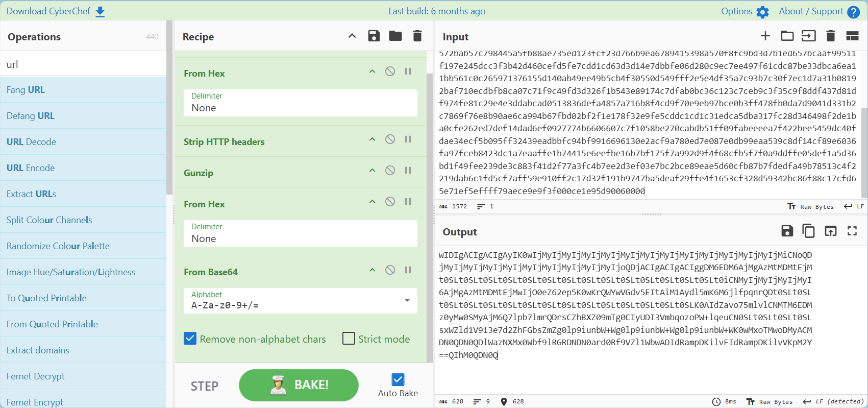The width and height of the screenshot is (868, 408).
Task: Set breakpoint on Strip HTTP headers
Action: (x=408, y=139)
